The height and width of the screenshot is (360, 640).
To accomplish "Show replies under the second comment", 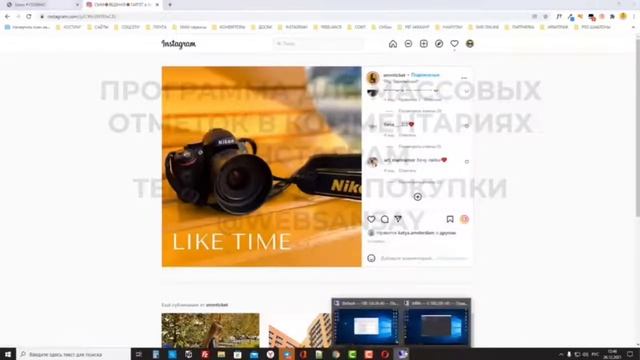I will 420,146.
